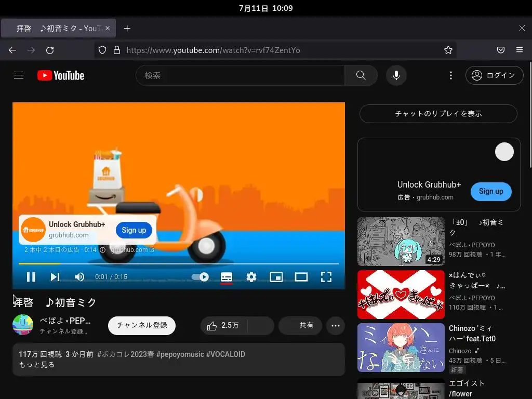The width and height of the screenshot is (532, 399).
Task: Open Chinozo 'ミィハー' feat.Tet0 title
Action: click(x=472, y=334)
